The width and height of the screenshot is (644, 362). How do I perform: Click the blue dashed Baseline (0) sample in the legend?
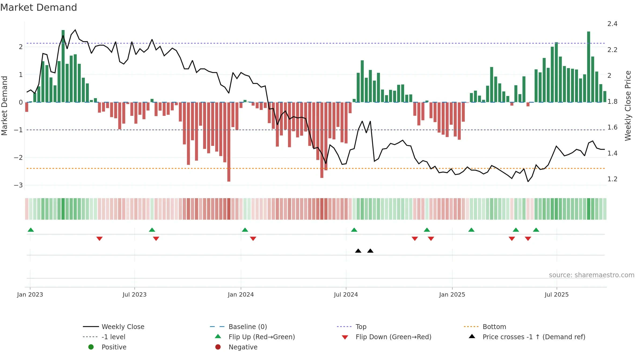pos(217,327)
